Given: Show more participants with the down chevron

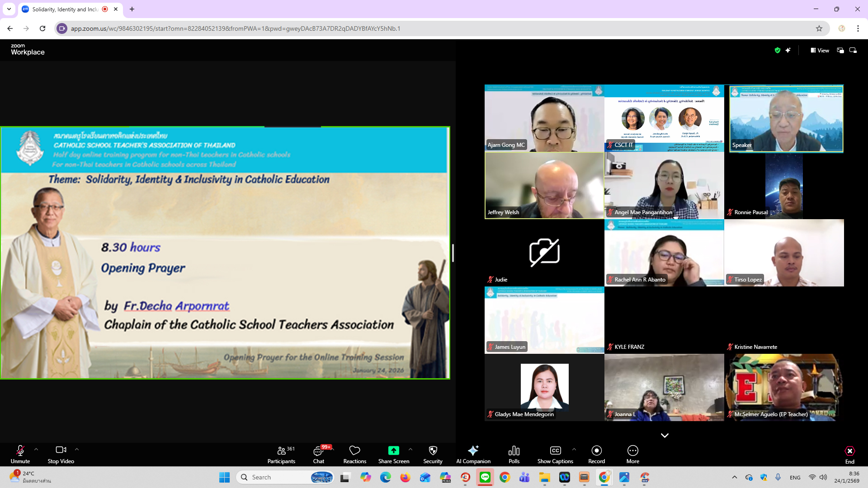Looking at the screenshot, I should point(665,436).
